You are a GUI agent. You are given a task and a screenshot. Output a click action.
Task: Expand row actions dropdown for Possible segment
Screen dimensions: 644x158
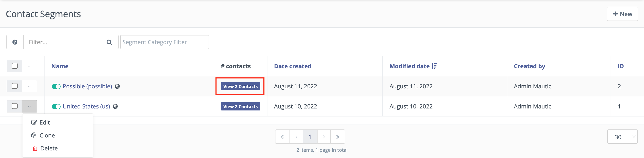29,86
